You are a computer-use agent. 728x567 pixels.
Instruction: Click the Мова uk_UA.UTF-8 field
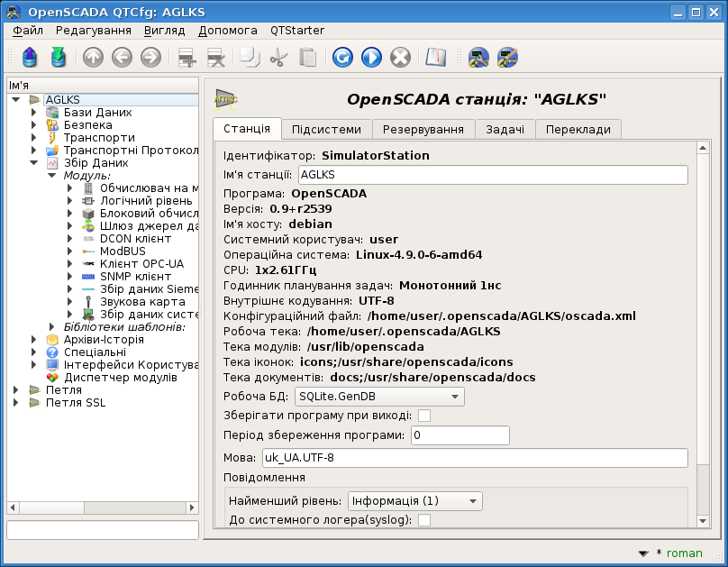point(475,458)
